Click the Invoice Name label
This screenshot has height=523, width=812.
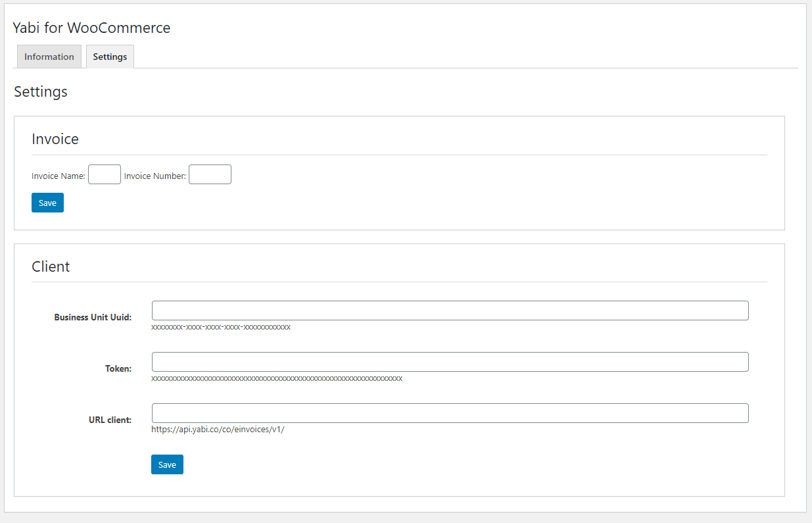pyautogui.click(x=59, y=176)
